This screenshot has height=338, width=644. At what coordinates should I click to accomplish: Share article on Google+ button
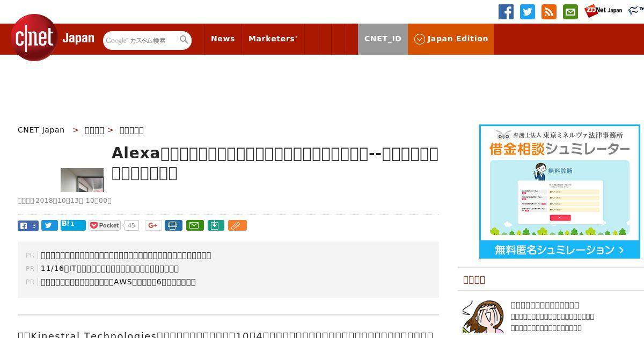pyautogui.click(x=153, y=225)
